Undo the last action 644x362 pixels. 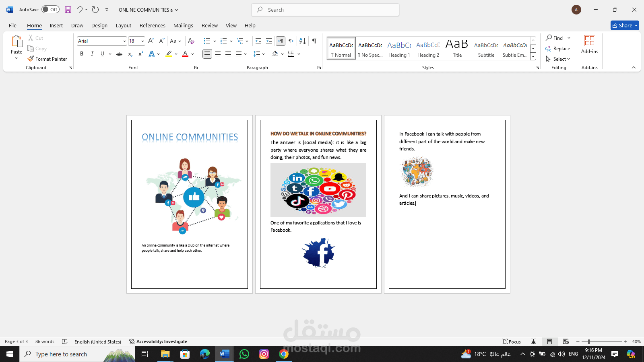tap(79, 10)
